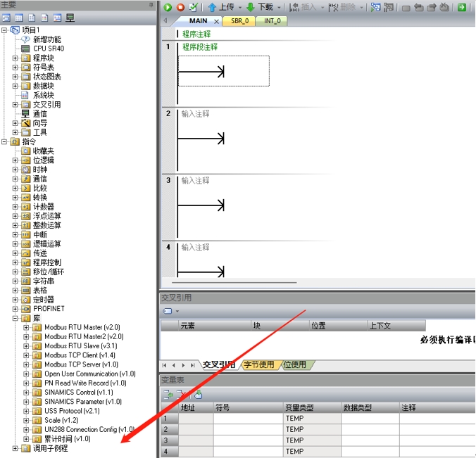Select the 字节使用 byte usage tab
Image resolution: width=476 pixels, height=458 pixels.
(258, 364)
